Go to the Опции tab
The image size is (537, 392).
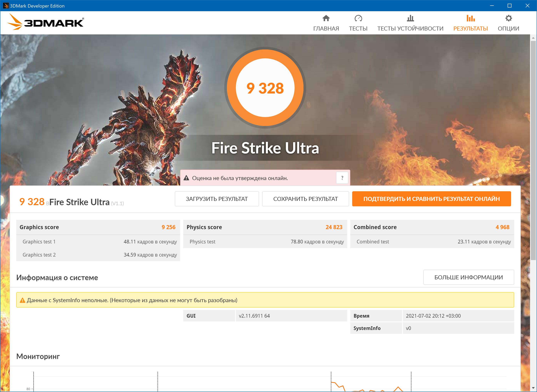508,28
